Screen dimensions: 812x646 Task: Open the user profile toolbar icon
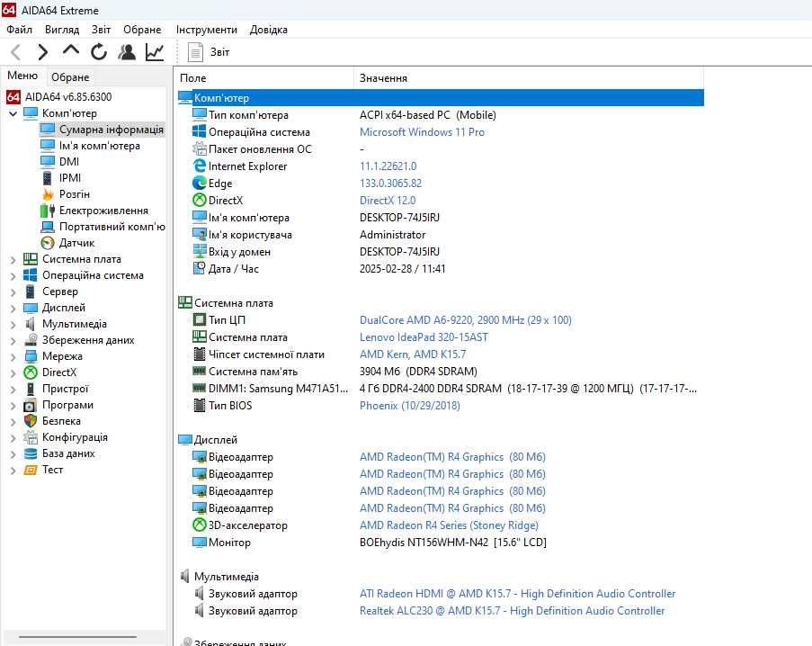[x=127, y=52]
